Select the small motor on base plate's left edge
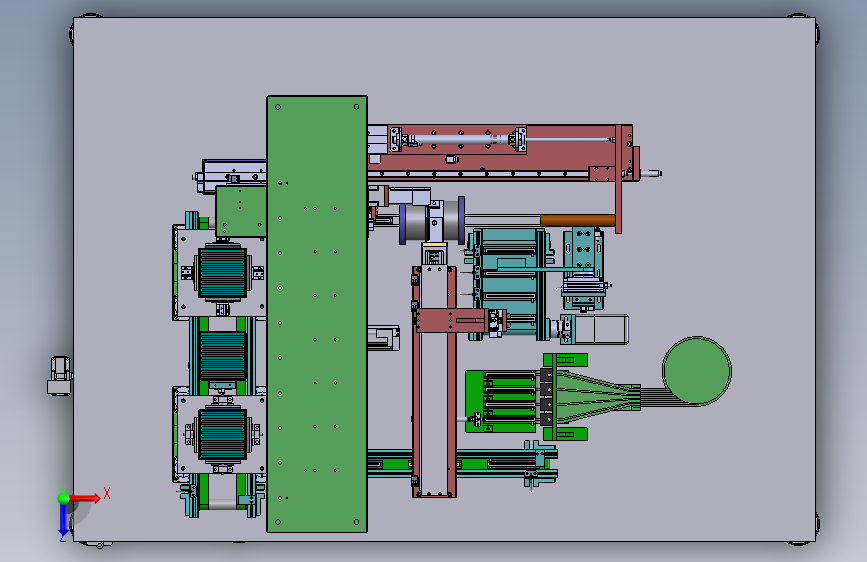The width and height of the screenshot is (867, 562). pos(60,376)
